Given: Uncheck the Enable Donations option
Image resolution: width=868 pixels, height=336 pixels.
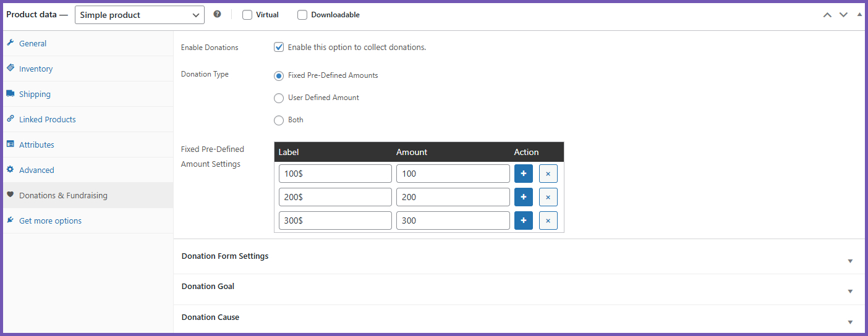Looking at the screenshot, I should [x=279, y=47].
